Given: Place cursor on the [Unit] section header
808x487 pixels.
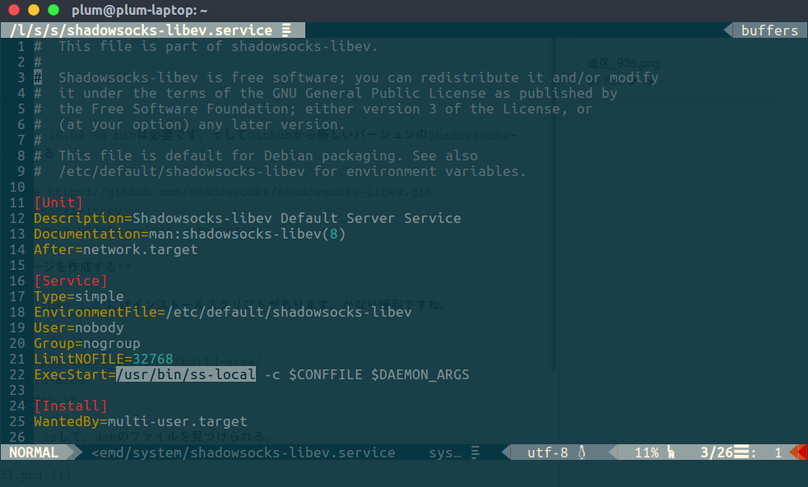Looking at the screenshot, I should tap(58, 202).
